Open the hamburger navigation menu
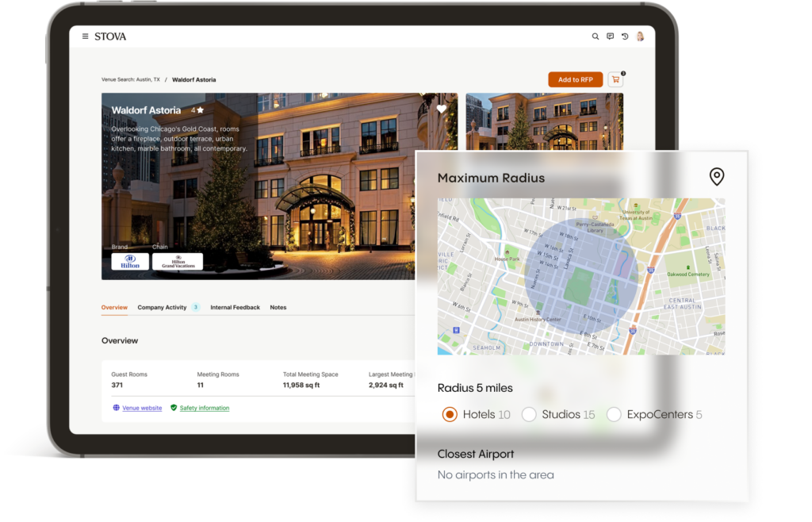The width and height of the screenshot is (812, 522). coord(85,36)
